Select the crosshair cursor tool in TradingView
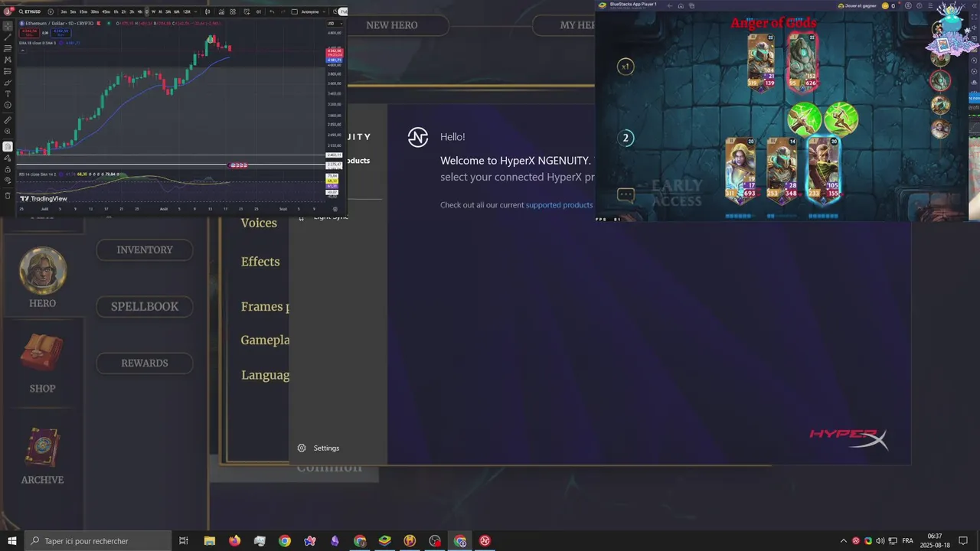 (8, 26)
